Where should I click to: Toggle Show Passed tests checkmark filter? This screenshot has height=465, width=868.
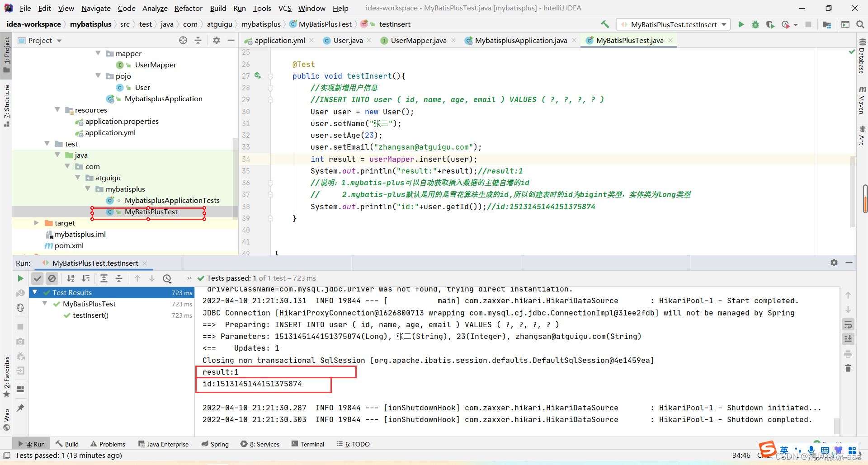coord(38,278)
